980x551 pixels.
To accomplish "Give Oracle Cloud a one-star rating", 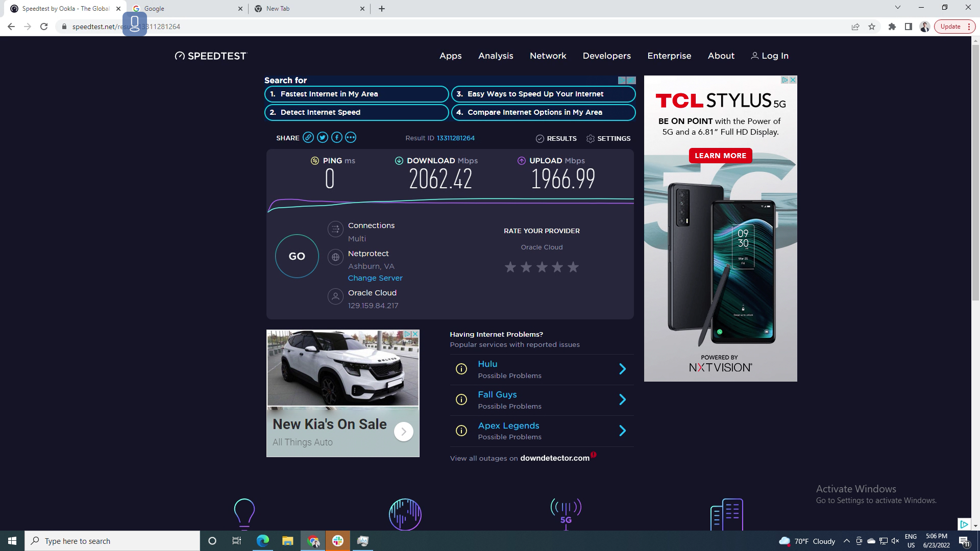I will coord(510,267).
